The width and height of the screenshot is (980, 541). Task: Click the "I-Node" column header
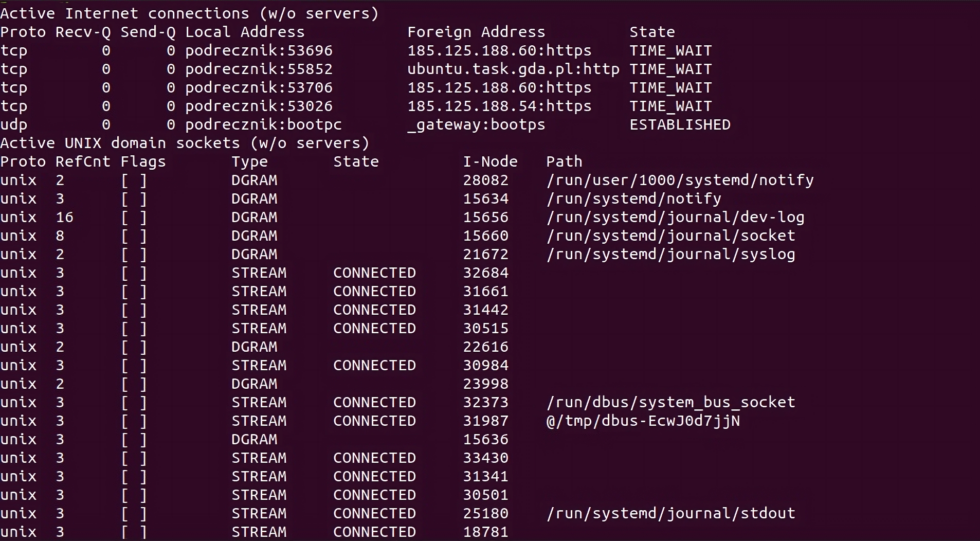(x=490, y=161)
